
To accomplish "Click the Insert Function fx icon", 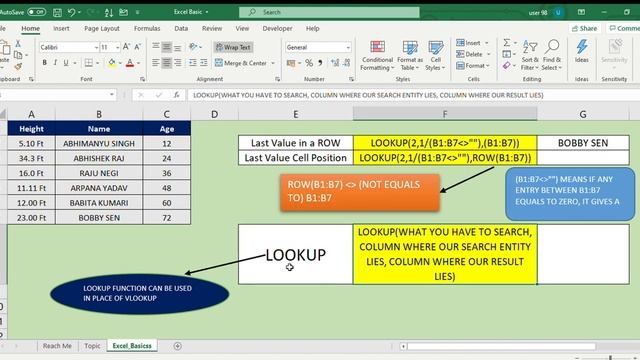I will click(x=176, y=95).
